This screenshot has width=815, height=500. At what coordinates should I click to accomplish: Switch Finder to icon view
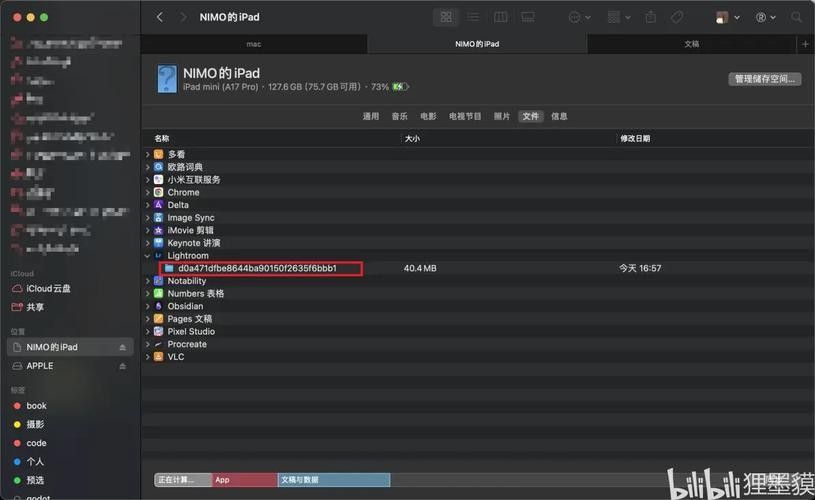click(446, 17)
